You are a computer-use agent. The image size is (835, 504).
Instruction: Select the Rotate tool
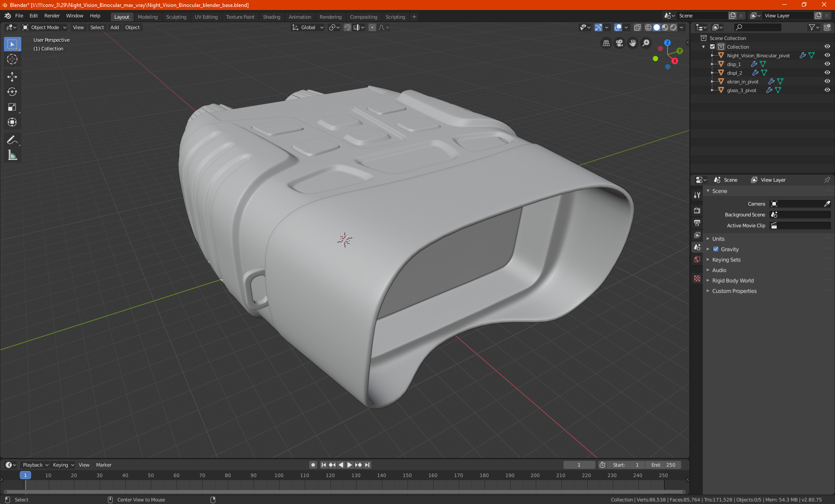(12, 92)
